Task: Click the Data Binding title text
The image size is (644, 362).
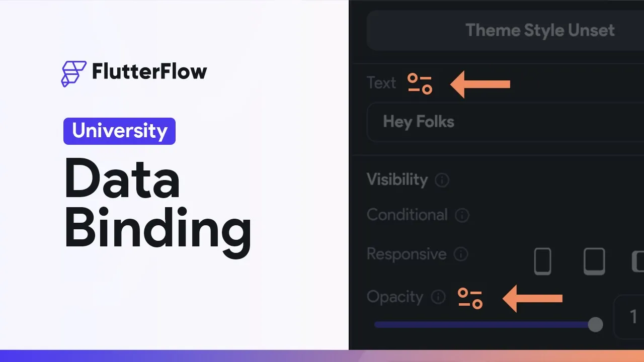Action: coord(157,207)
